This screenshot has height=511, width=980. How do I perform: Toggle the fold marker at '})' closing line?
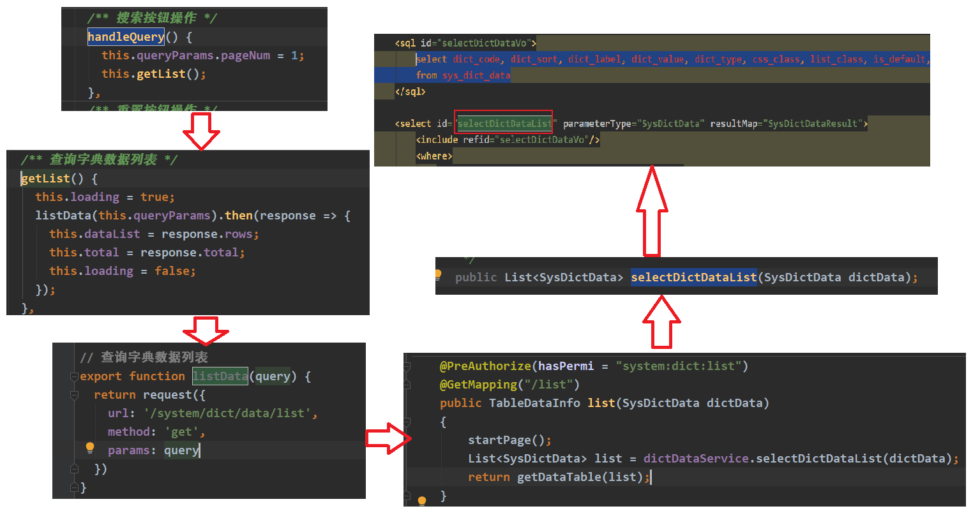(74, 469)
